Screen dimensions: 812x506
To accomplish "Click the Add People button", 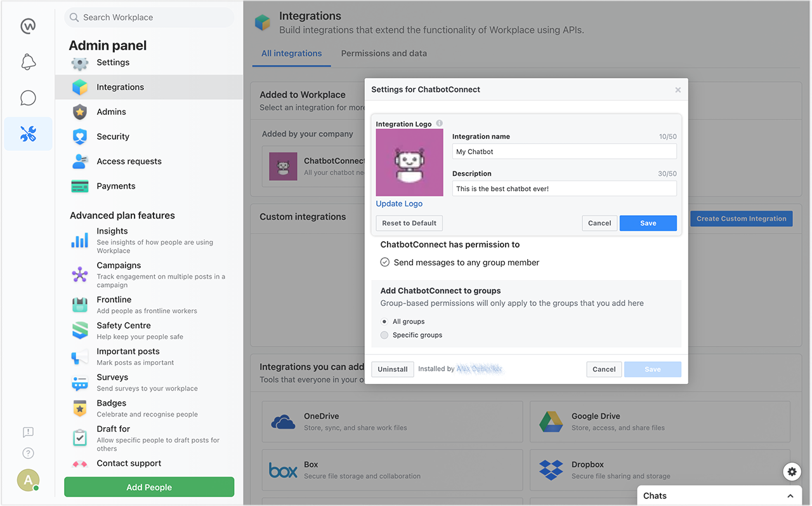I will 149,487.
